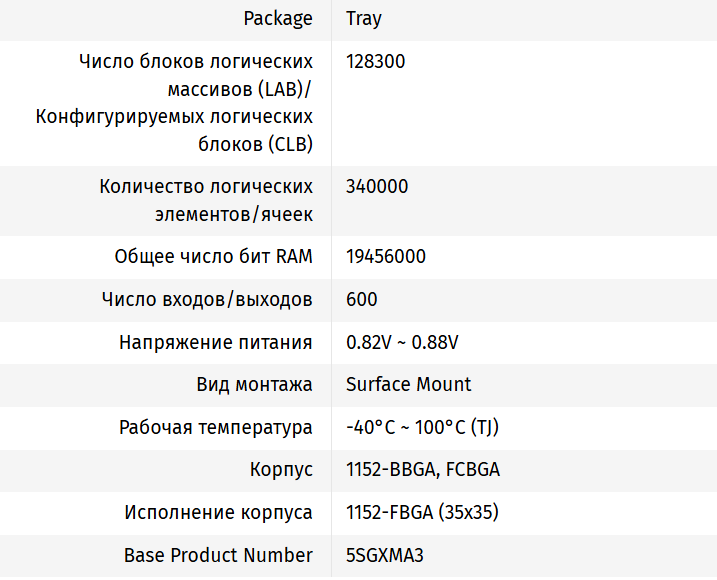Click the "Вид монтажа" label
Image resolution: width=717 pixels, height=580 pixels.
(254, 385)
